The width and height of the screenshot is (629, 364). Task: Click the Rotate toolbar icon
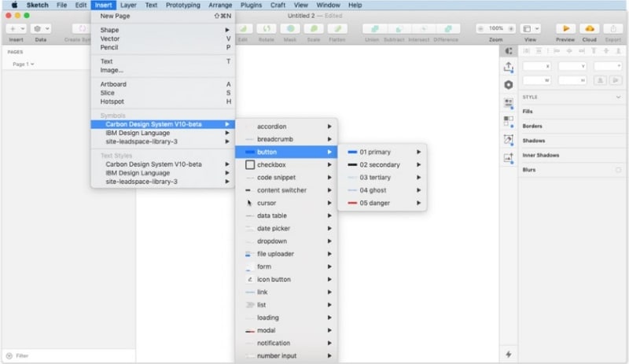[267, 28]
